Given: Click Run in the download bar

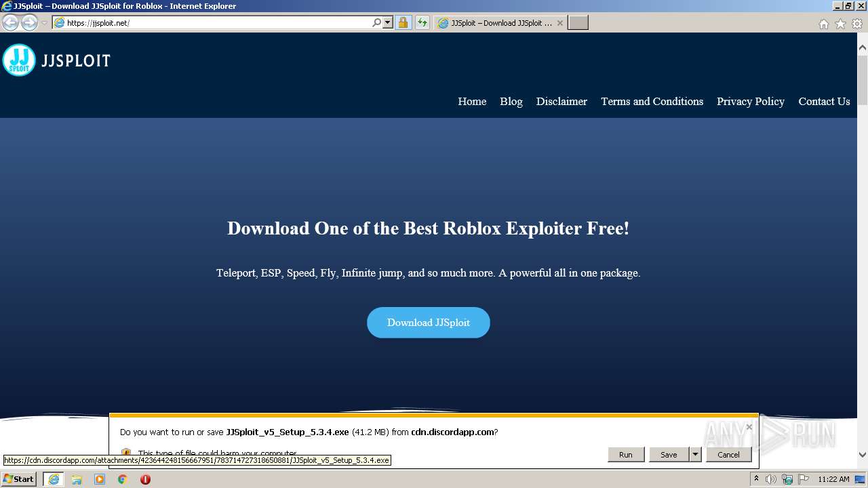Looking at the screenshot, I should 625,455.
